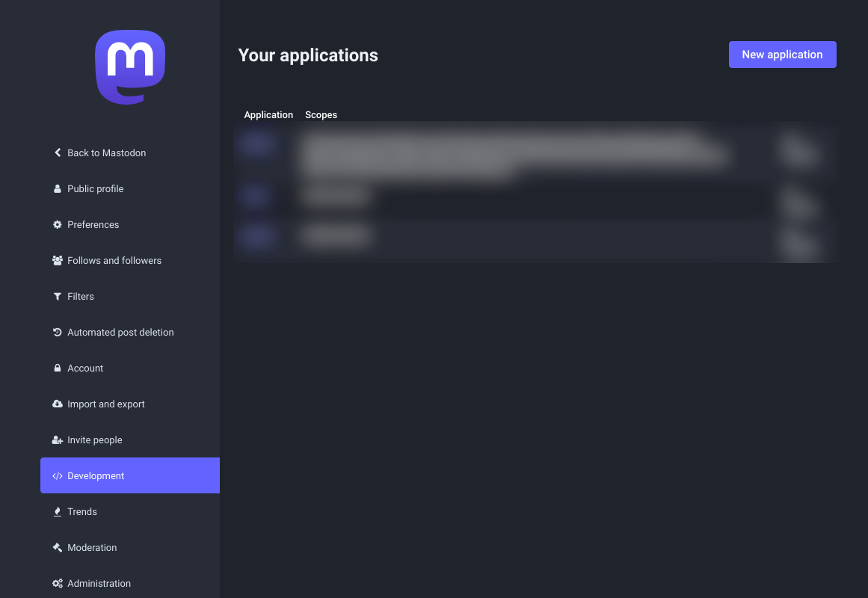Select the Scopes column header
The height and width of the screenshot is (598, 868).
click(x=321, y=115)
